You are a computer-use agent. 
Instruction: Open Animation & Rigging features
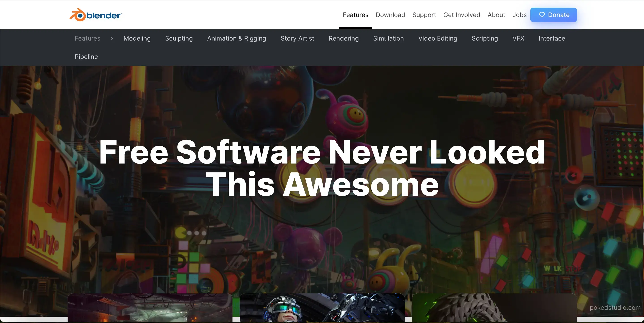coord(237,38)
